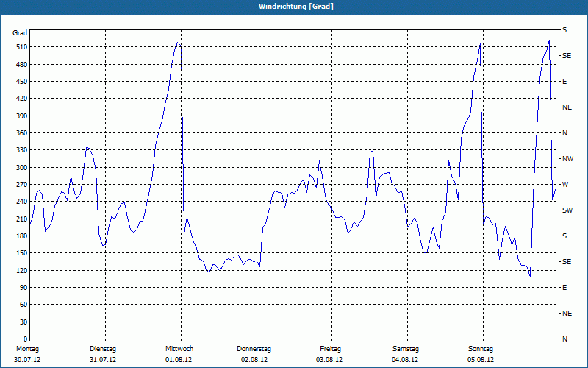Choose the 'Samstag' day label
Image resolution: width=588 pixels, height=368 pixels.
(x=406, y=349)
